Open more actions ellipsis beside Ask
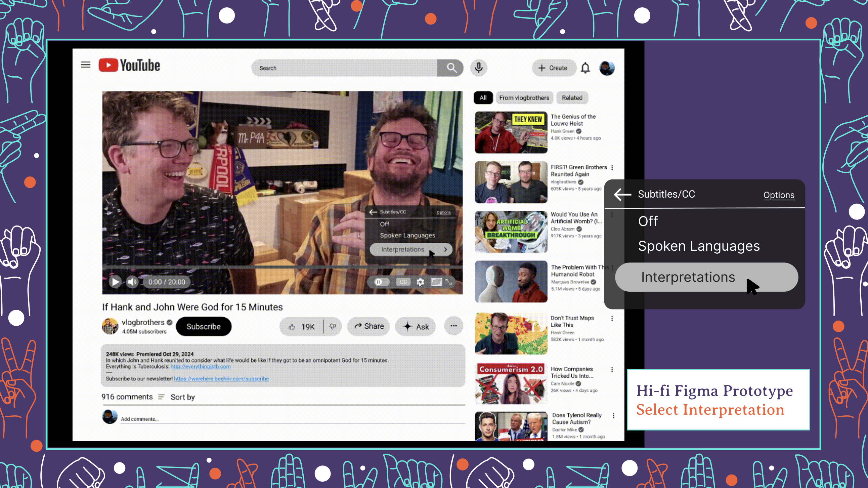The image size is (868, 488). [453, 326]
